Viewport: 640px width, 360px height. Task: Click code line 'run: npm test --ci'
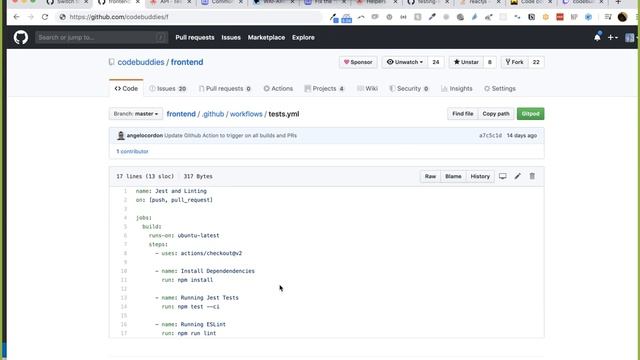[x=191, y=307]
